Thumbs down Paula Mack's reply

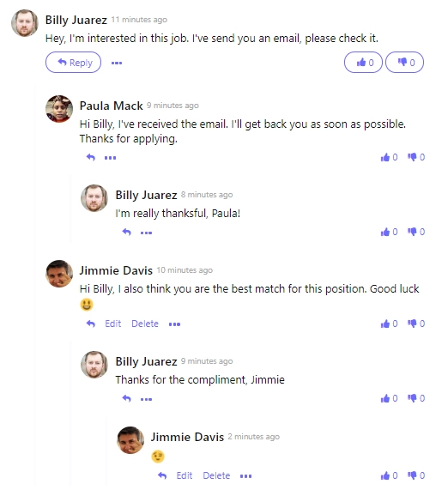415,157
